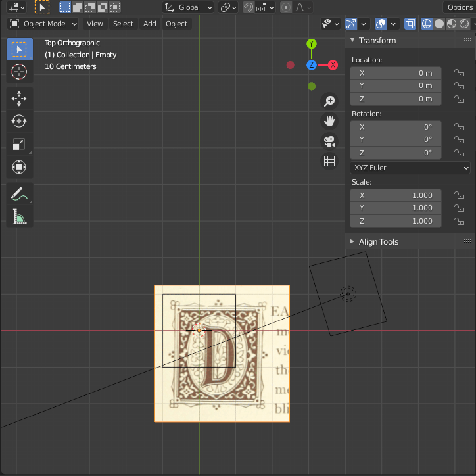Open the Object Mode dropdown
Viewport: 476px width, 476px height.
pos(43,24)
